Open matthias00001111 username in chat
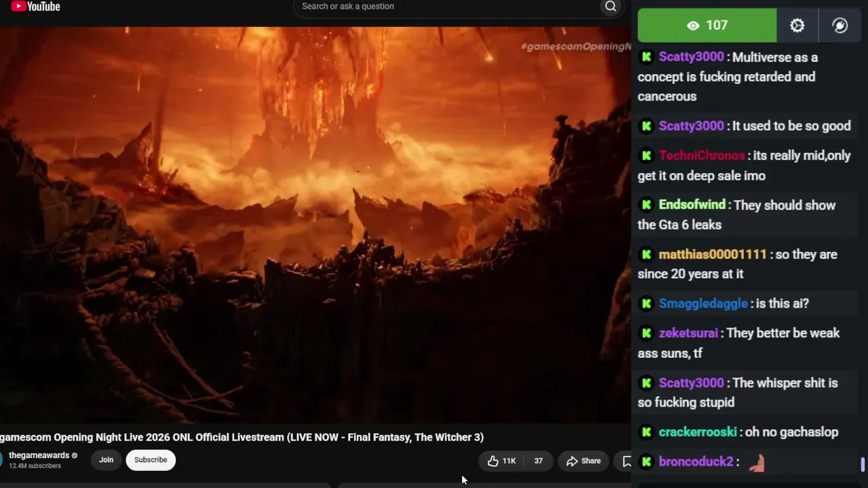 click(713, 254)
